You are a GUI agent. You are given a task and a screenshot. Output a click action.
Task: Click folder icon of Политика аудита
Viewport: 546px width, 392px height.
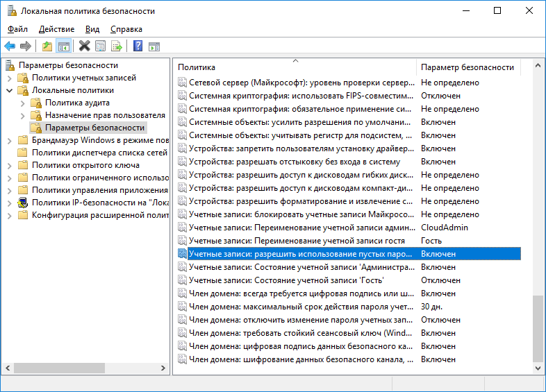pyautogui.click(x=36, y=103)
